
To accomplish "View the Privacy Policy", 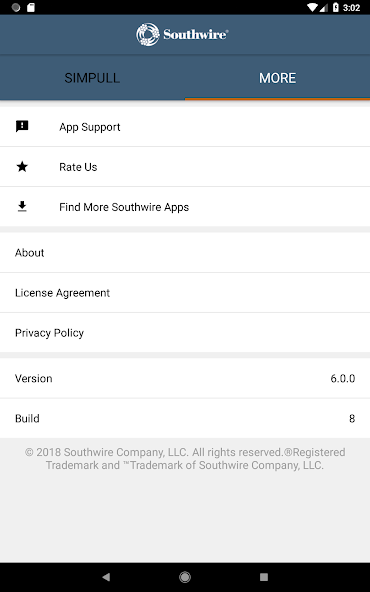I will (185, 333).
